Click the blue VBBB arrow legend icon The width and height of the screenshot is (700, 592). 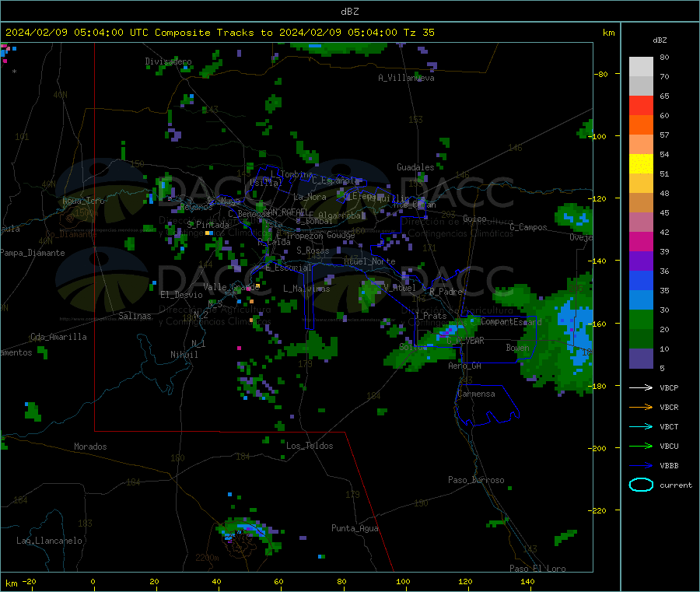(641, 466)
